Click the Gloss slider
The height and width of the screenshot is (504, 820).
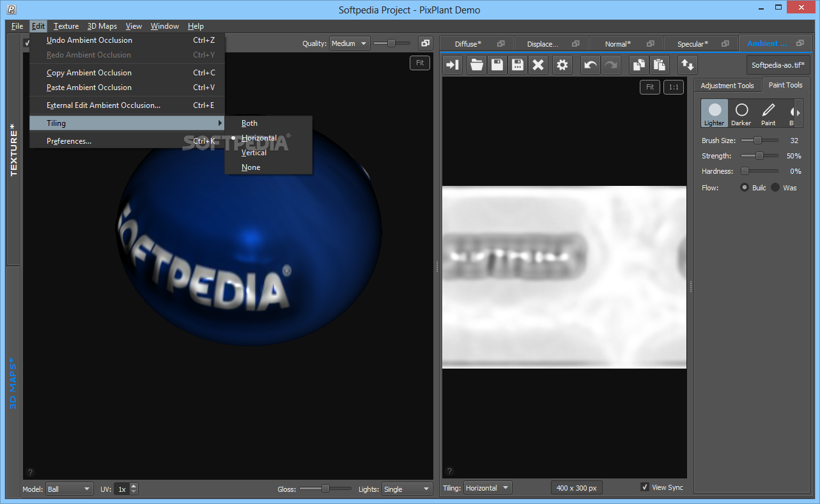click(325, 489)
